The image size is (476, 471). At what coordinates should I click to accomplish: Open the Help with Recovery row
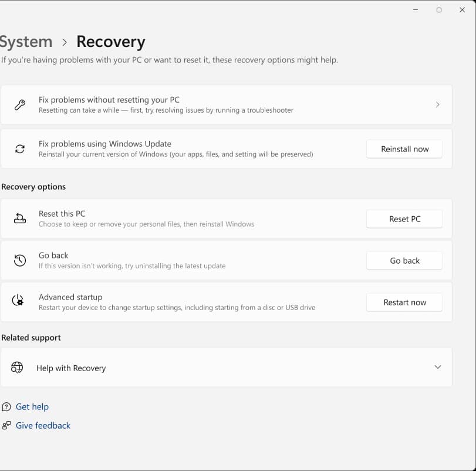click(227, 367)
